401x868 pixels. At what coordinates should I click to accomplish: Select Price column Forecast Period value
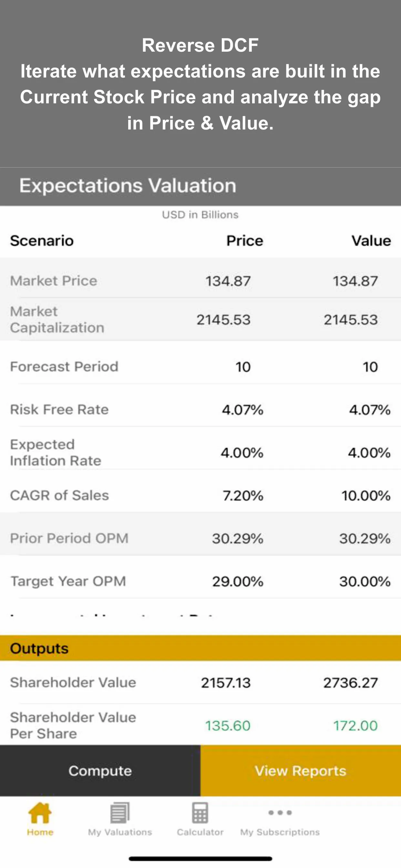click(x=243, y=367)
